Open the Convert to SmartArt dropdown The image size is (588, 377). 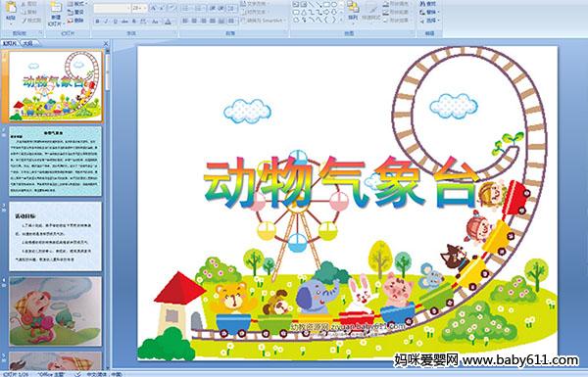[x=264, y=21]
